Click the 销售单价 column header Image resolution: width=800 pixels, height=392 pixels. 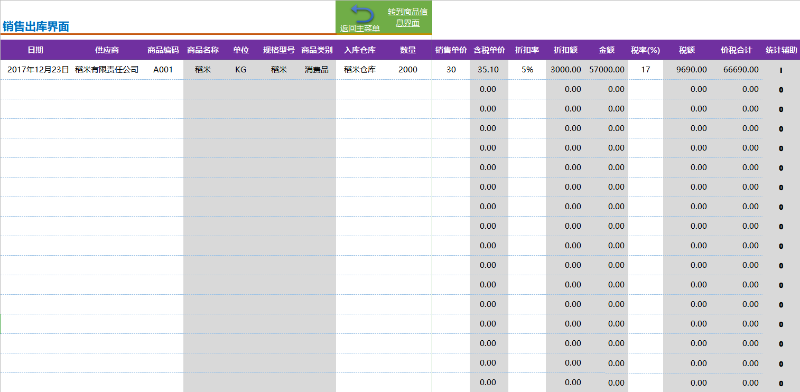[451, 50]
